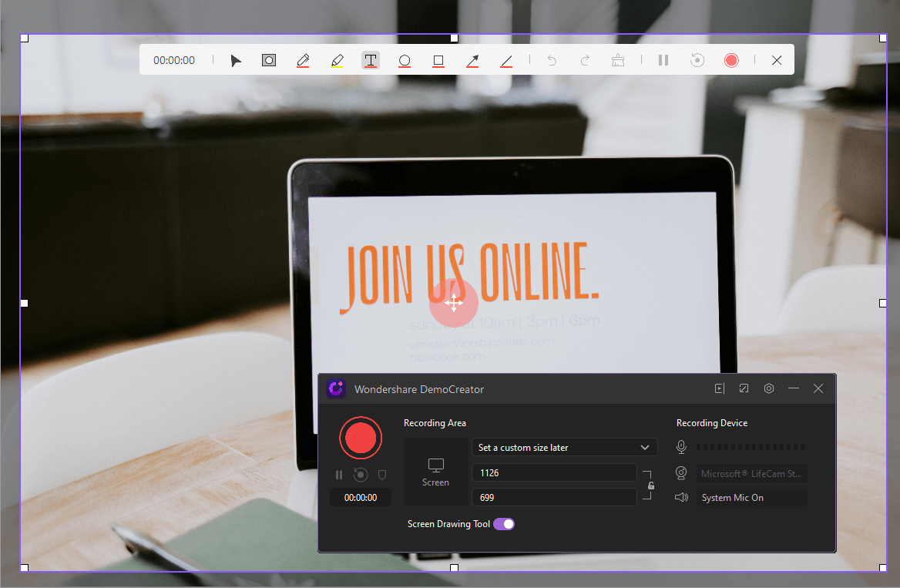Screen dimensions: 900x588
Task: Click the center move handle of recording area
Action: [453, 303]
